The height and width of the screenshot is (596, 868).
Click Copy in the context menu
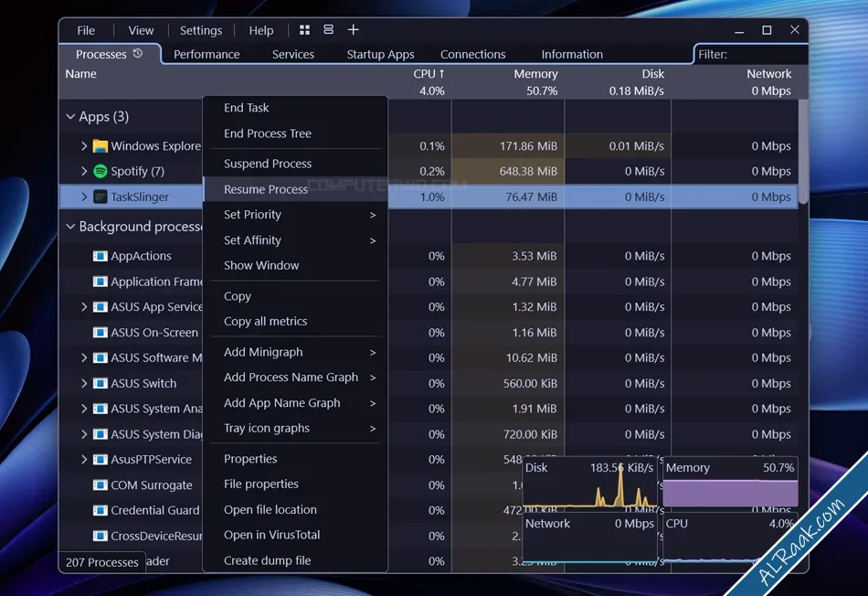(x=295, y=296)
